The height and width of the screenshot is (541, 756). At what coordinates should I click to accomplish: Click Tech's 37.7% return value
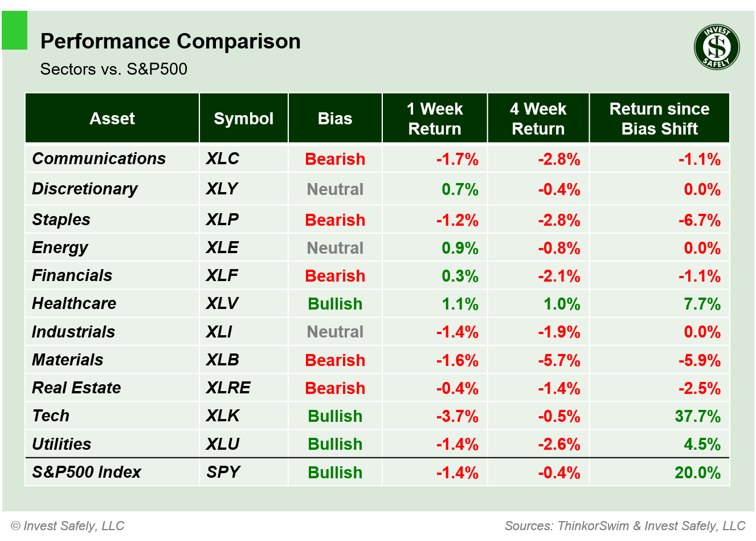tap(697, 416)
